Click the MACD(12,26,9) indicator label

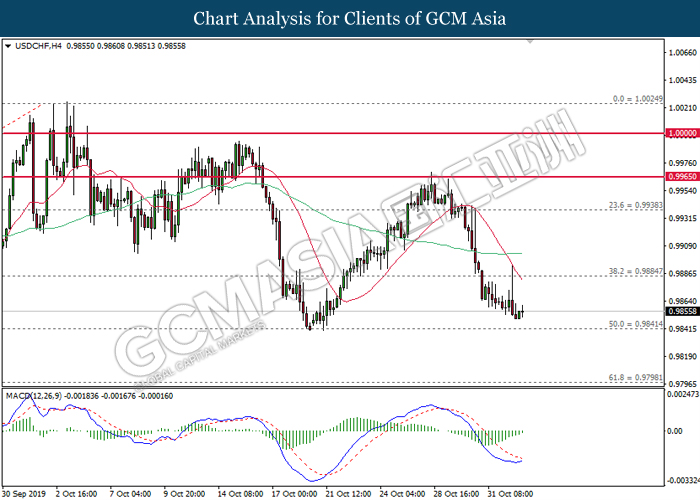pyautogui.click(x=38, y=396)
